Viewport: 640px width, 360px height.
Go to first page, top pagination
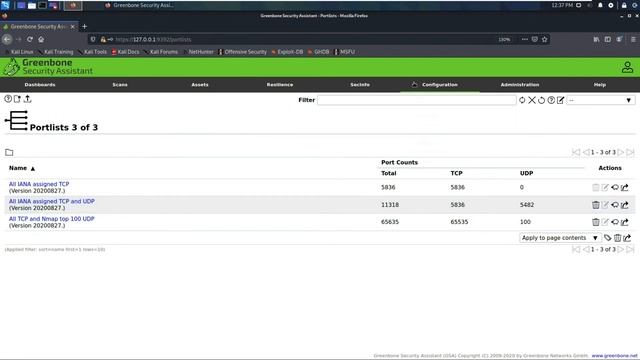576,152
